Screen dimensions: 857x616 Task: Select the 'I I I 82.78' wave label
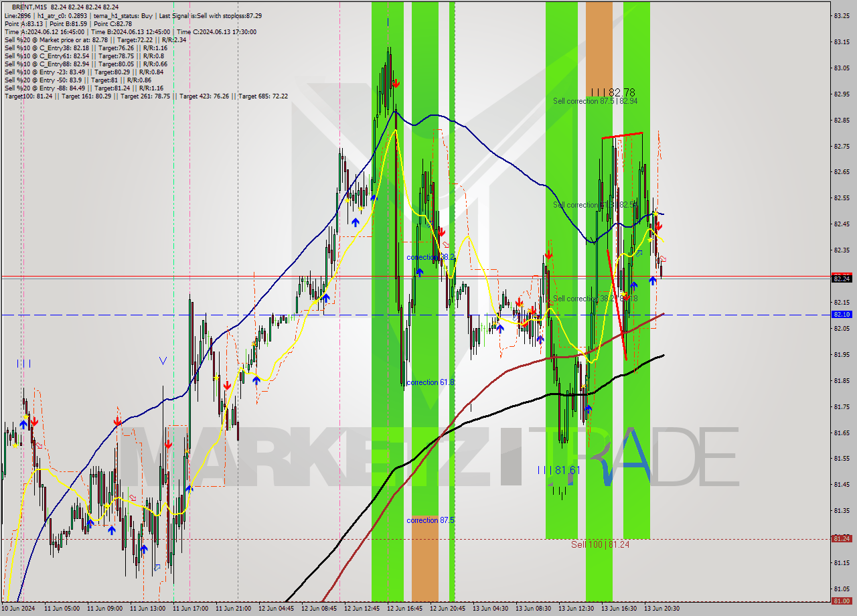(x=613, y=92)
